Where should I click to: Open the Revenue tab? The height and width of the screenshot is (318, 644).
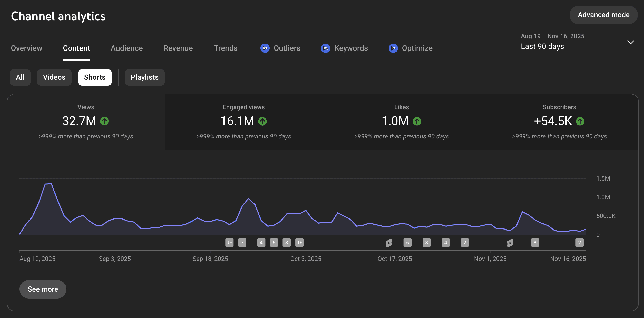[178, 48]
